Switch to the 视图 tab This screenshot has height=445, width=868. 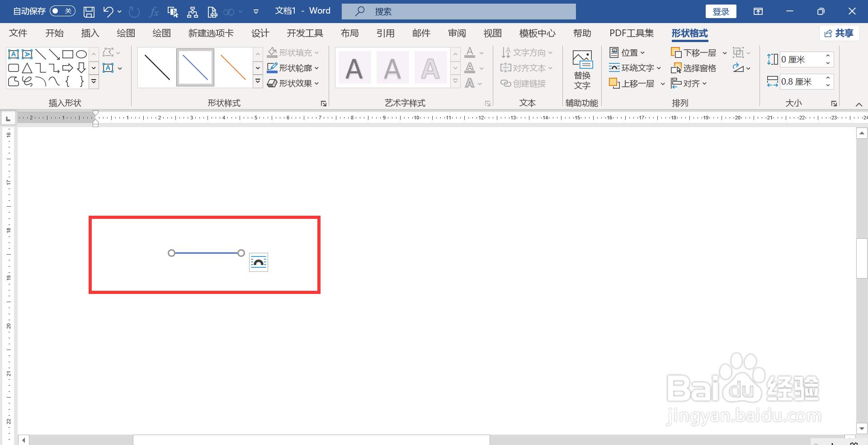[x=493, y=33]
